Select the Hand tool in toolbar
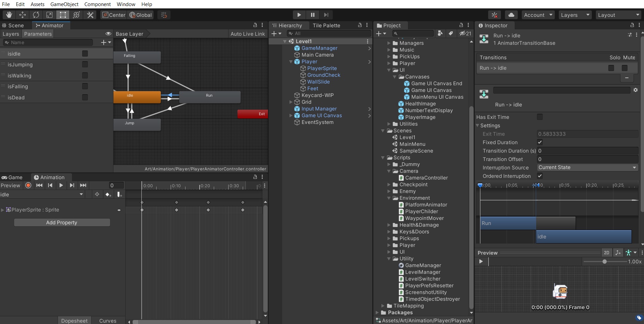The image size is (644, 324). point(9,15)
